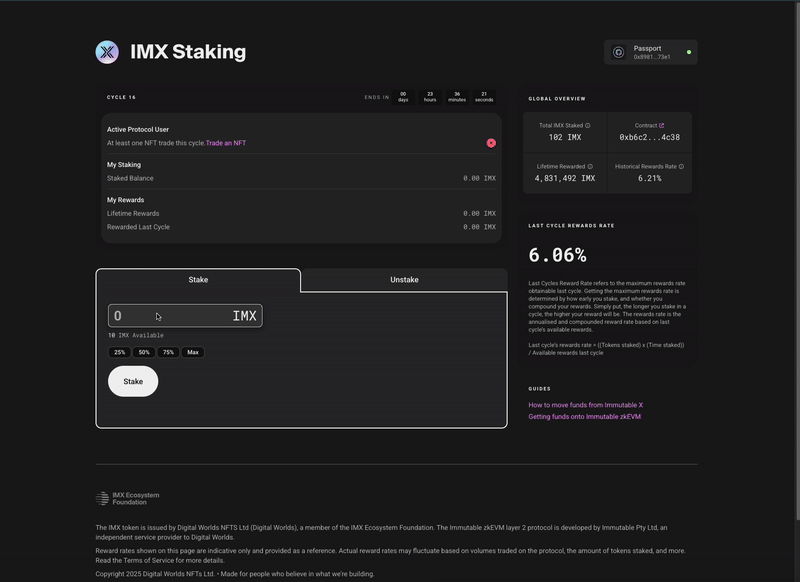Switch to the Stake tab
The height and width of the screenshot is (582, 800).
[198, 280]
